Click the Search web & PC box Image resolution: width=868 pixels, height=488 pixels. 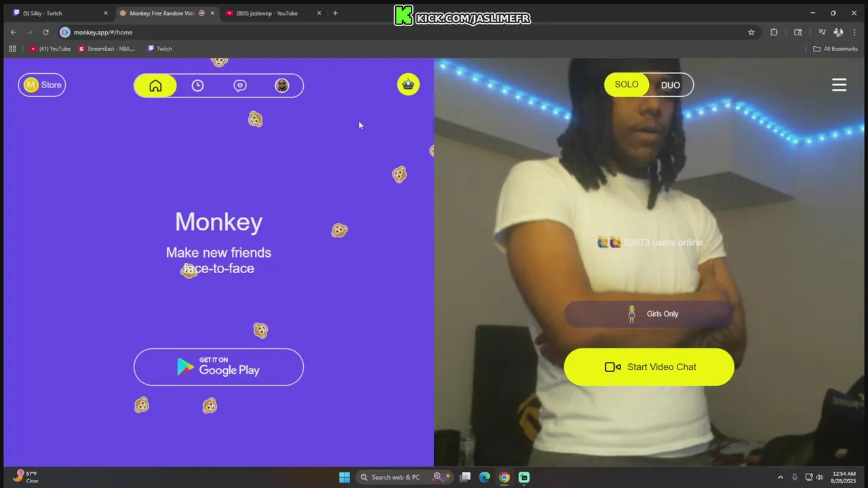(x=405, y=477)
